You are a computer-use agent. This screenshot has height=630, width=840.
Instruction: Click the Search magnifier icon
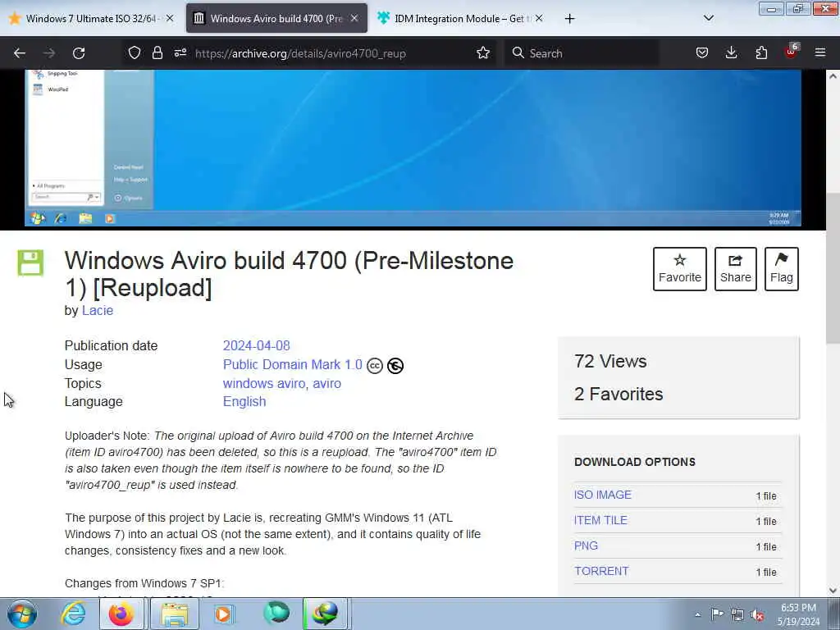[x=518, y=52]
